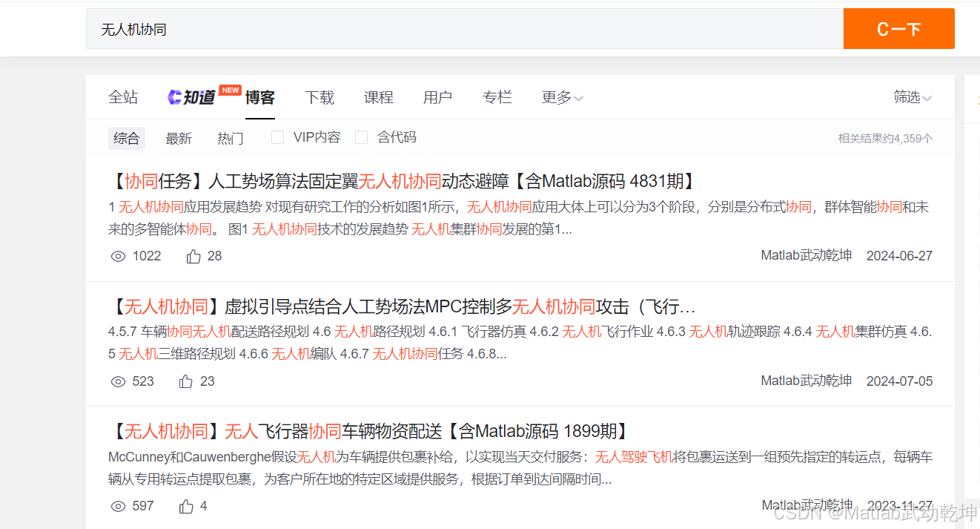
Task: Sort results by 热门
Action: (x=231, y=138)
